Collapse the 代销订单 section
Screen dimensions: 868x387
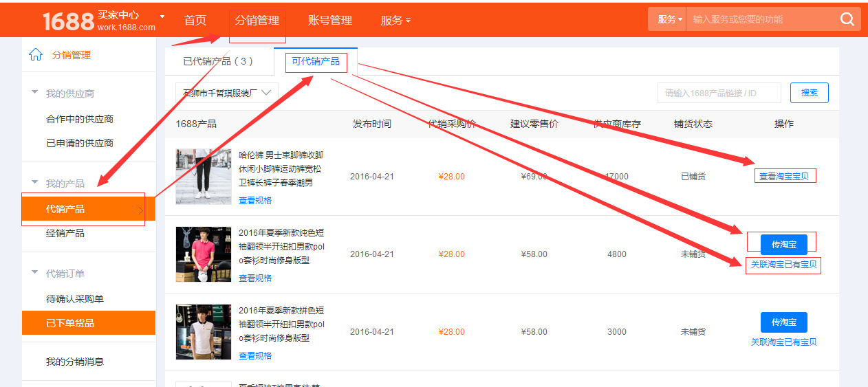point(35,272)
